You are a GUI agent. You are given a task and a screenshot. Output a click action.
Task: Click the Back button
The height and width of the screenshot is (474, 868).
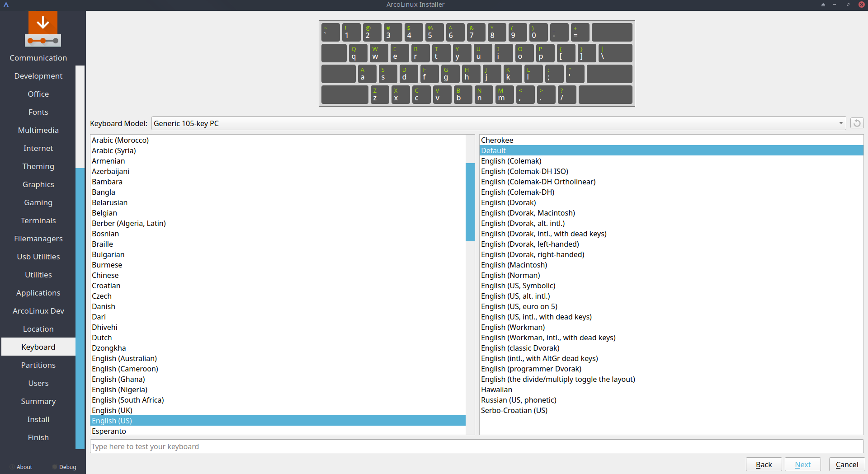pyautogui.click(x=764, y=465)
